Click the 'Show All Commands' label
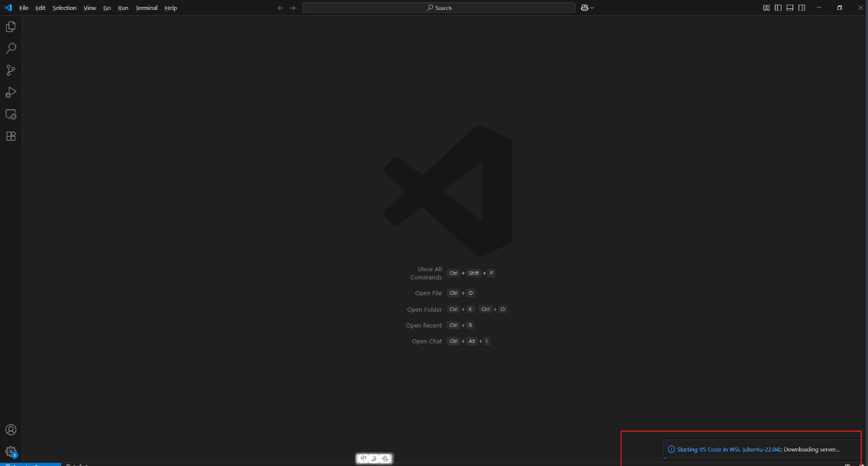Viewport: 868px width, 466px height. coord(426,273)
